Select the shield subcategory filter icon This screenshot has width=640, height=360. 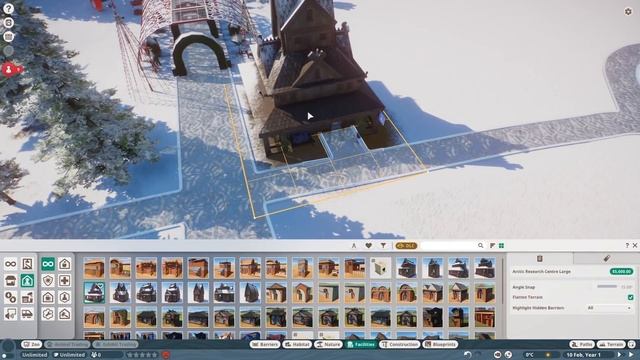pyautogui.click(x=48, y=281)
